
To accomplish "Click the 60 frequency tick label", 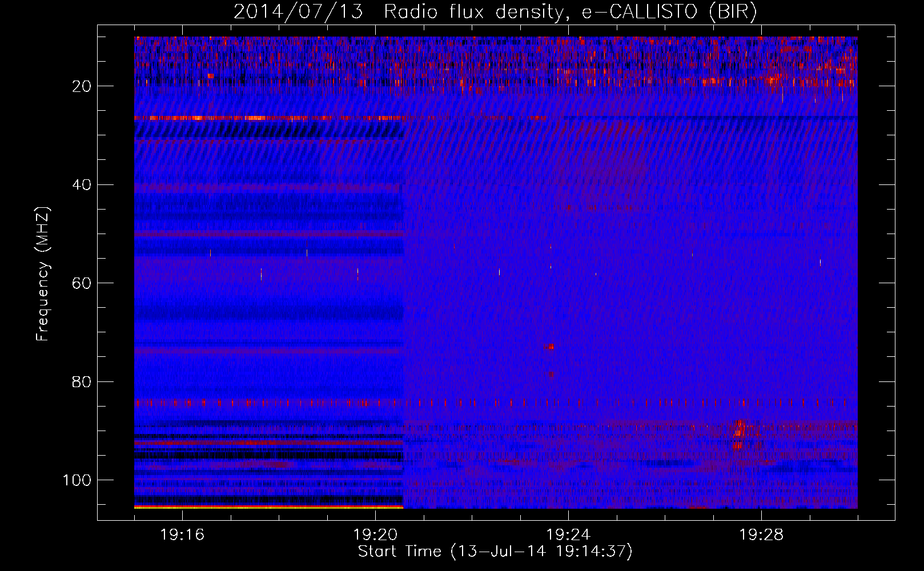I will click(x=82, y=283).
